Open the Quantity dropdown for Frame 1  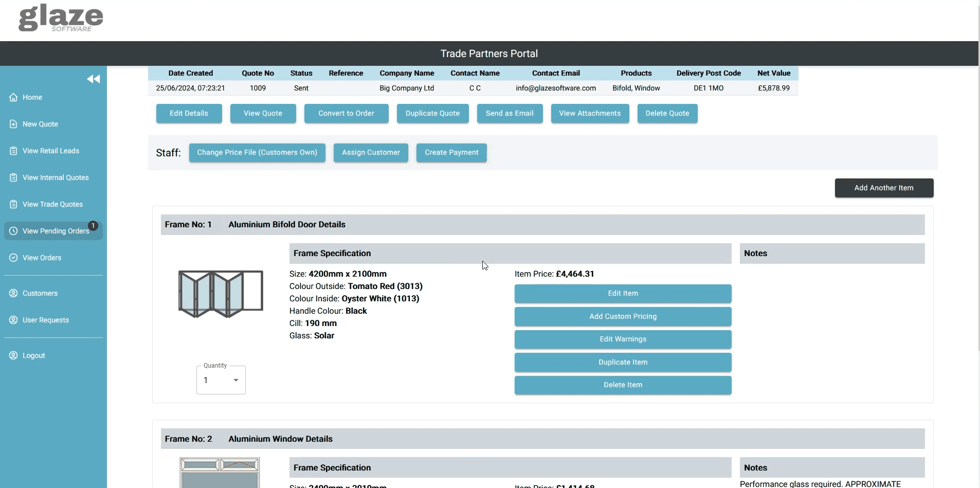coord(221,380)
